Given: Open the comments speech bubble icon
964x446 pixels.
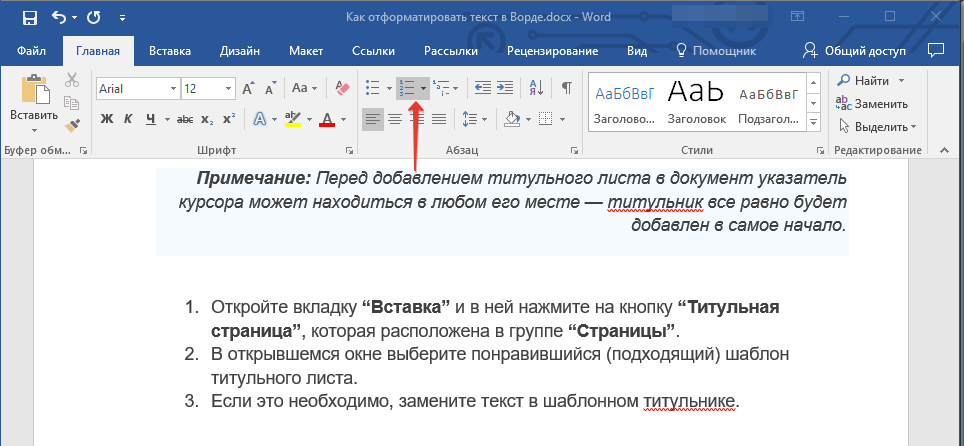Looking at the screenshot, I should (x=936, y=50).
